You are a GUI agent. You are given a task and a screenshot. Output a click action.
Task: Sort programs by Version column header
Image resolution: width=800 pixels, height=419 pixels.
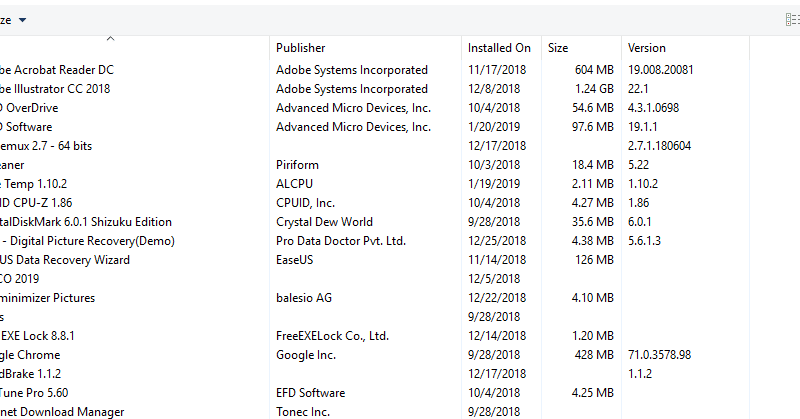686,48
